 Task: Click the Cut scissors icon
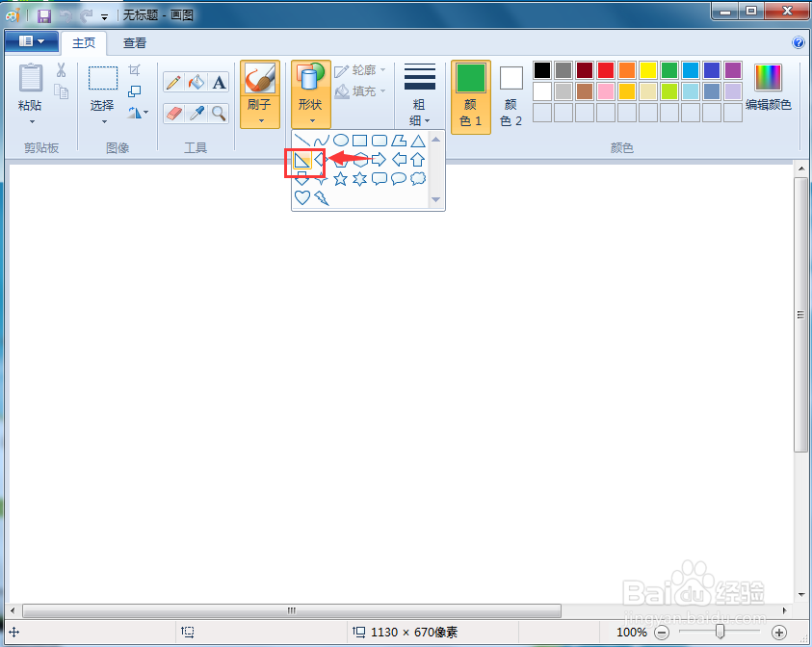pos(61,69)
